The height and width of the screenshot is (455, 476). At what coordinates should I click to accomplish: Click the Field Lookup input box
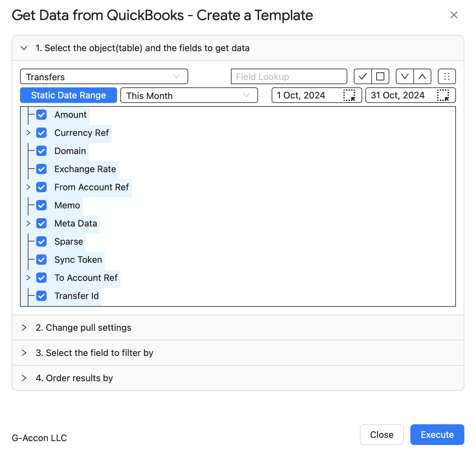(289, 77)
